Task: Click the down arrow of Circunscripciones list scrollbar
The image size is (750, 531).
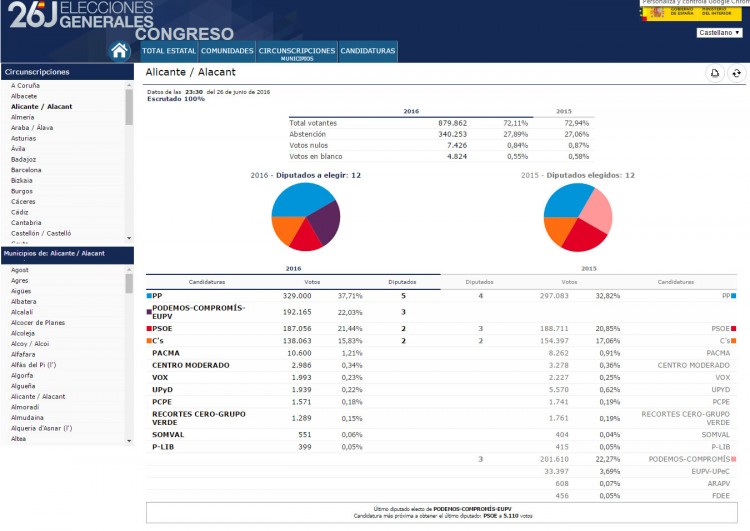Action: tap(129, 238)
